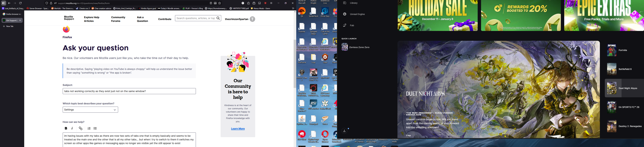Open Fab in the Epic Games Launcher

point(349,25)
